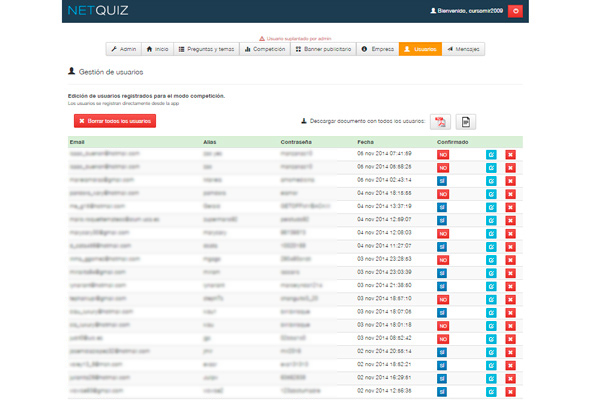Edit the user registered 03 nov 21:38

point(491,286)
